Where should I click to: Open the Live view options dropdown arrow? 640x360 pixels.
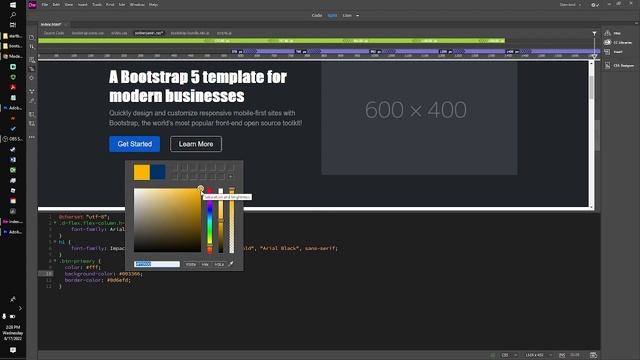tap(358, 16)
